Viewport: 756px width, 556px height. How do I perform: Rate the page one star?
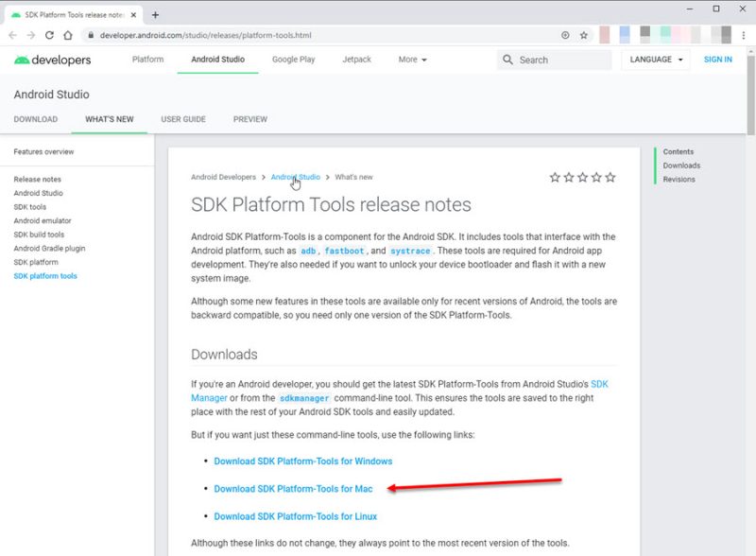[555, 177]
